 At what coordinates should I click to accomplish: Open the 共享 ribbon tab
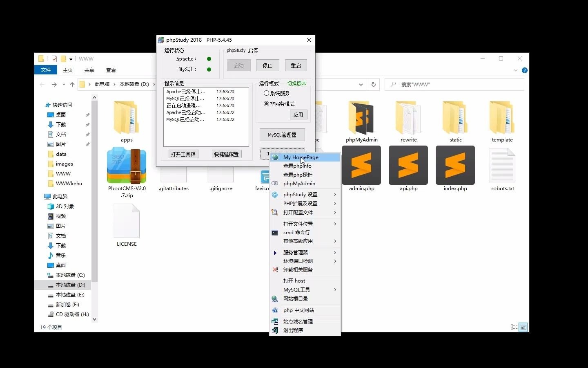(89, 70)
